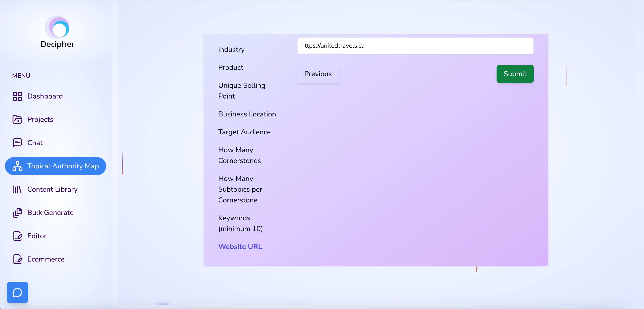
Task: Open Content Library panel
Action: [53, 189]
